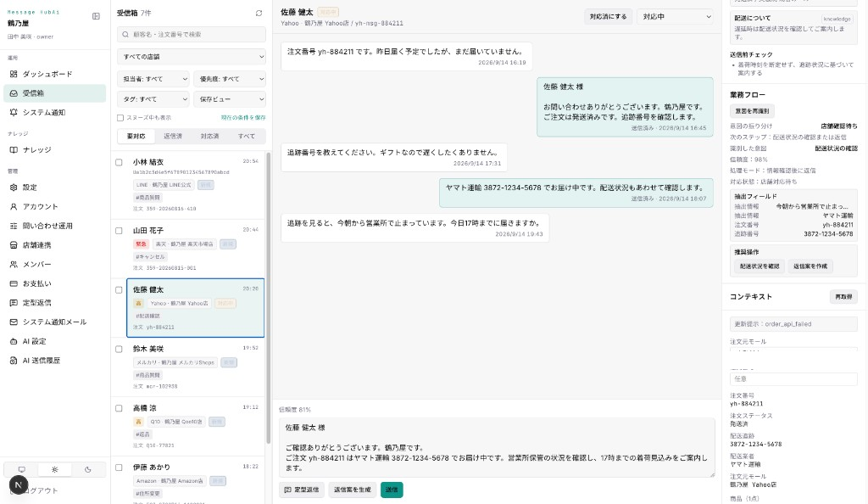Click the ヤマト運輸 3872-1234-5678 sent message
This screenshot has height=504, width=868.
576,193
